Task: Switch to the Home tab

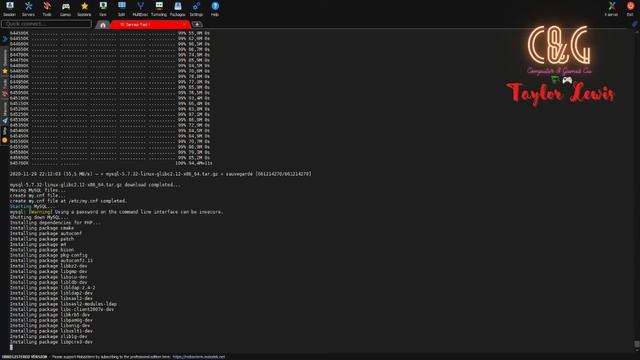Action: click(x=103, y=24)
